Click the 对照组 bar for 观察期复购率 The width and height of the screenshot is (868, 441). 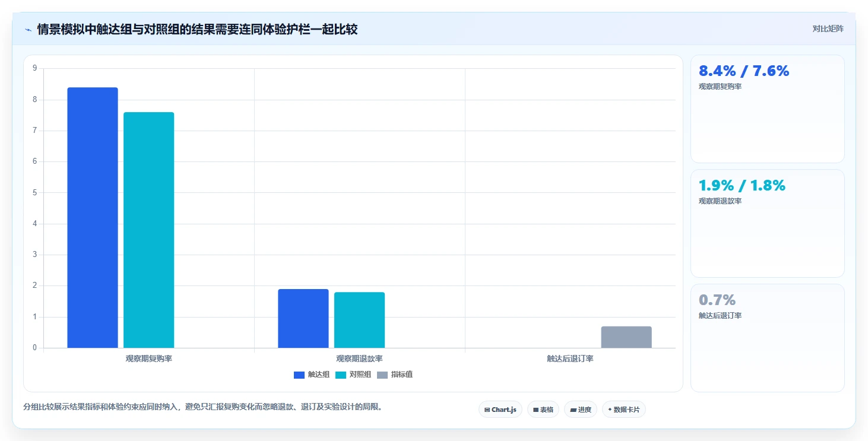(149, 230)
